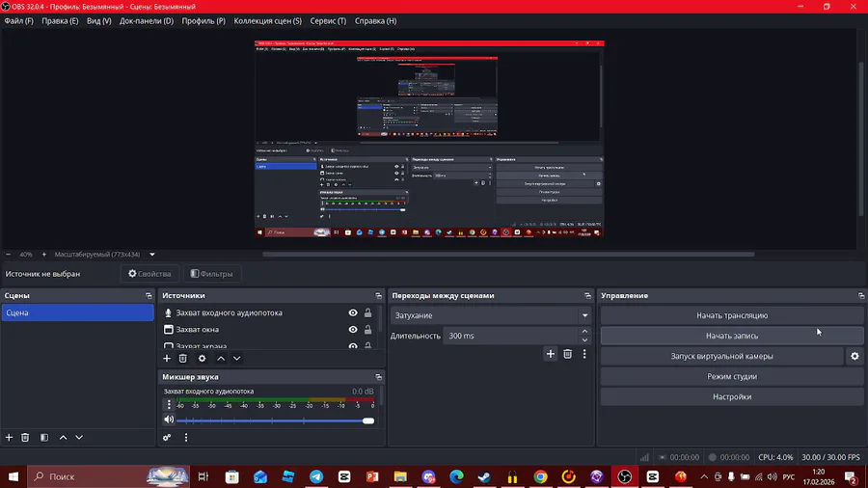Expand preview scaling Масштабируемый dropdown
The height and width of the screenshot is (488, 868).
coord(152,255)
